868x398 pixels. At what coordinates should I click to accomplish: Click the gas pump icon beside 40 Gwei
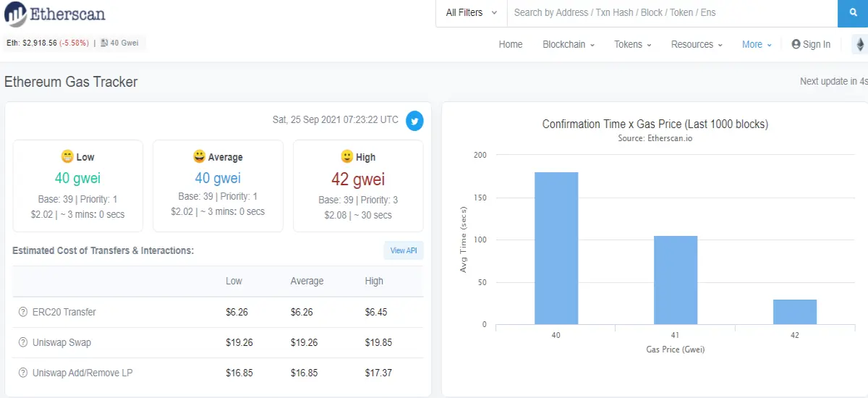point(104,43)
